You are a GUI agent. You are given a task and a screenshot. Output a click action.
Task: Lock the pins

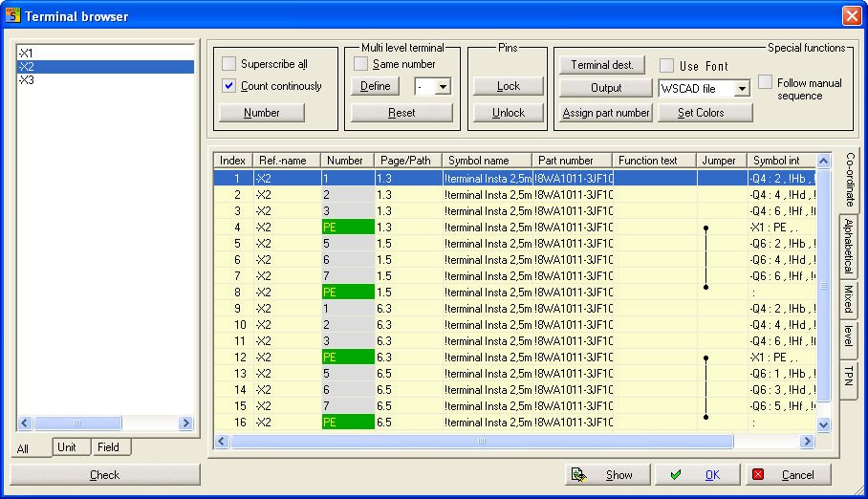[x=509, y=86]
